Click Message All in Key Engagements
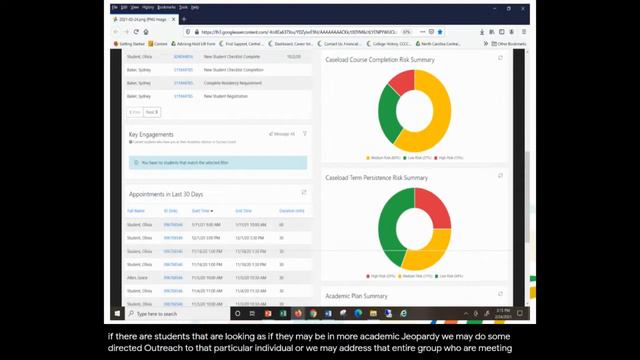Image resolution: width=640 pixels, height=360 pixels. click(x=282, y=134)
